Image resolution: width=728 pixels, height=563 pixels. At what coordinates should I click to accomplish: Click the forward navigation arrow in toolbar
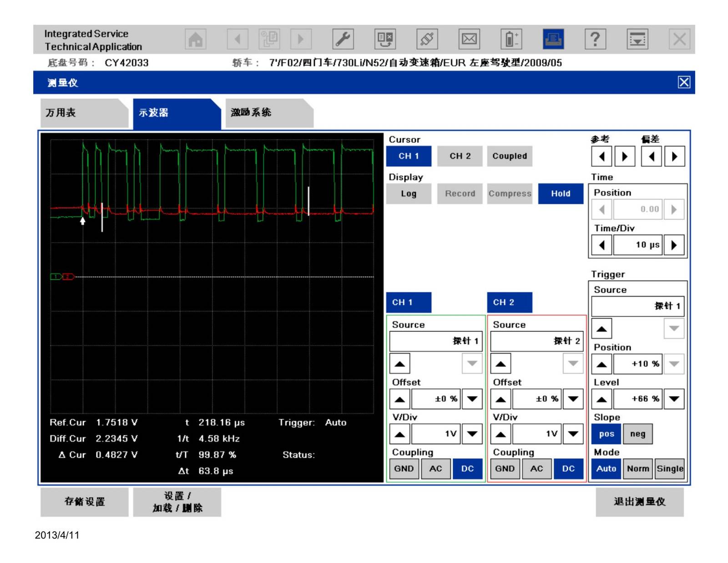[301, 39]
